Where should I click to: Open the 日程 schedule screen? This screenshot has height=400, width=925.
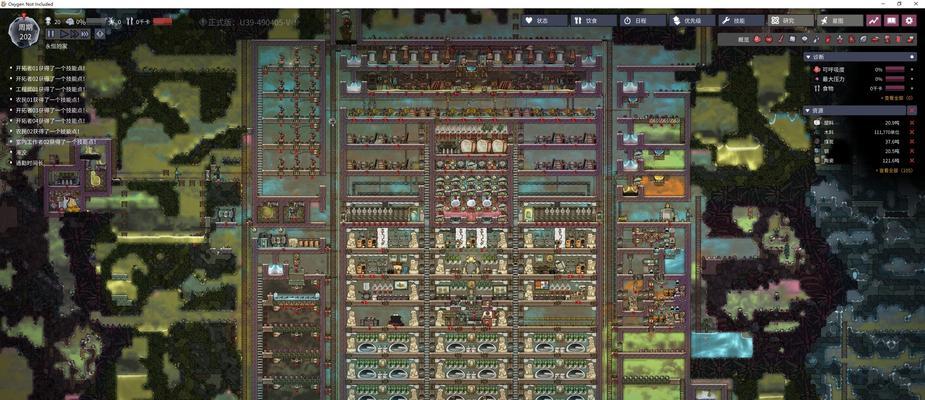click(642, 20)
